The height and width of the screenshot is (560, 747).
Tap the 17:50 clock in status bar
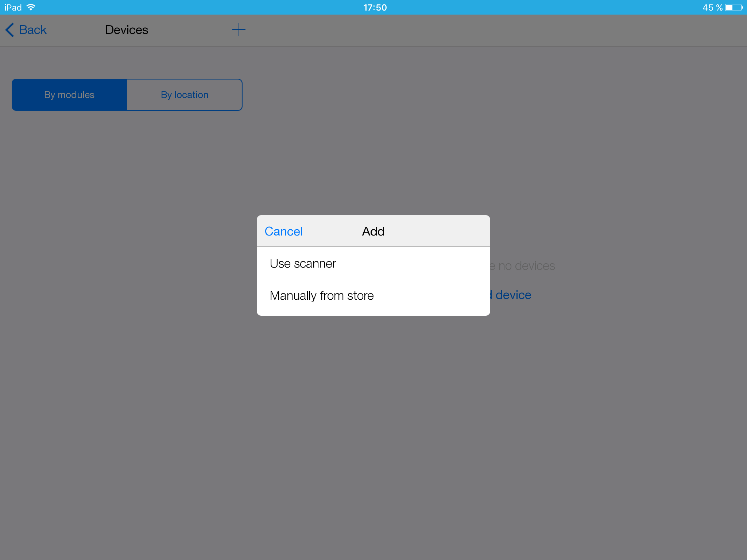coord(375,7)
